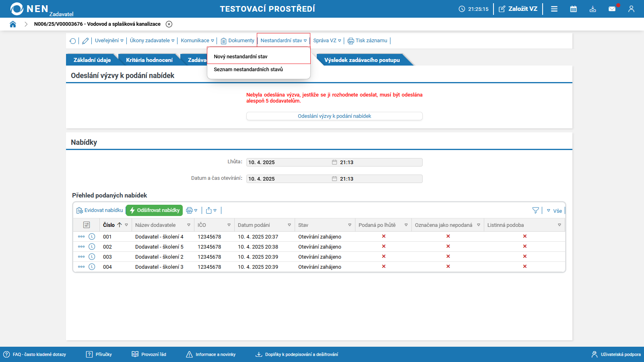Image resolution: width=644 pixels, height=362 pixels.
Task: Click Odšifrovat nabídky button
Action: click(154, 210)
